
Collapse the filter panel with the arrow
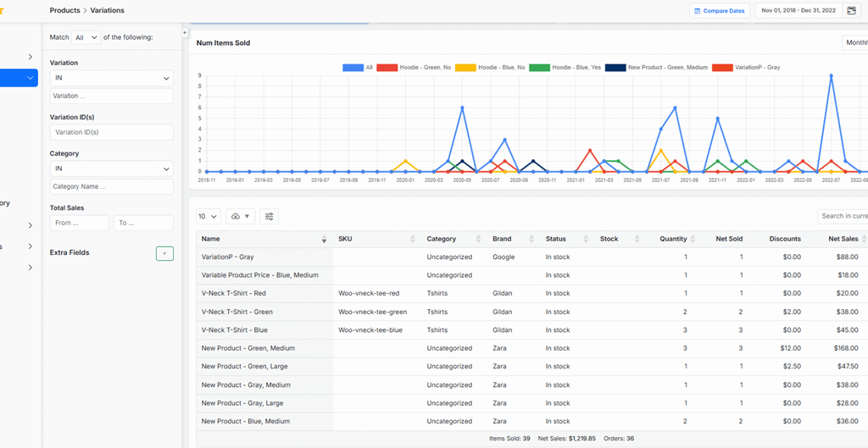185,33
